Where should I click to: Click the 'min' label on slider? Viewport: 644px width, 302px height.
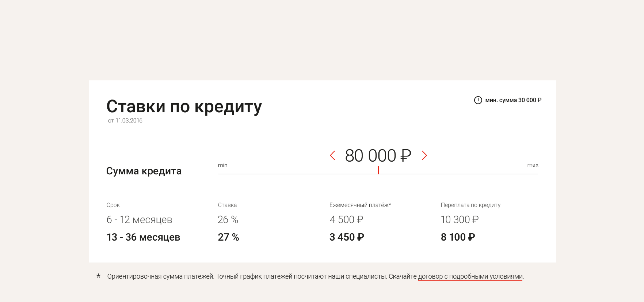point(222,165)
